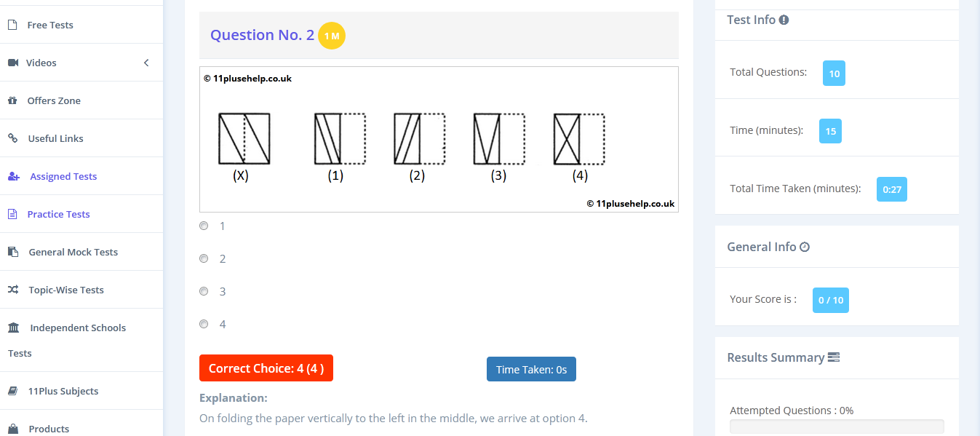This screenshot has width=980, height=436.
Task: Click the Correct Choice red button
Action: [x=266, y=368]
